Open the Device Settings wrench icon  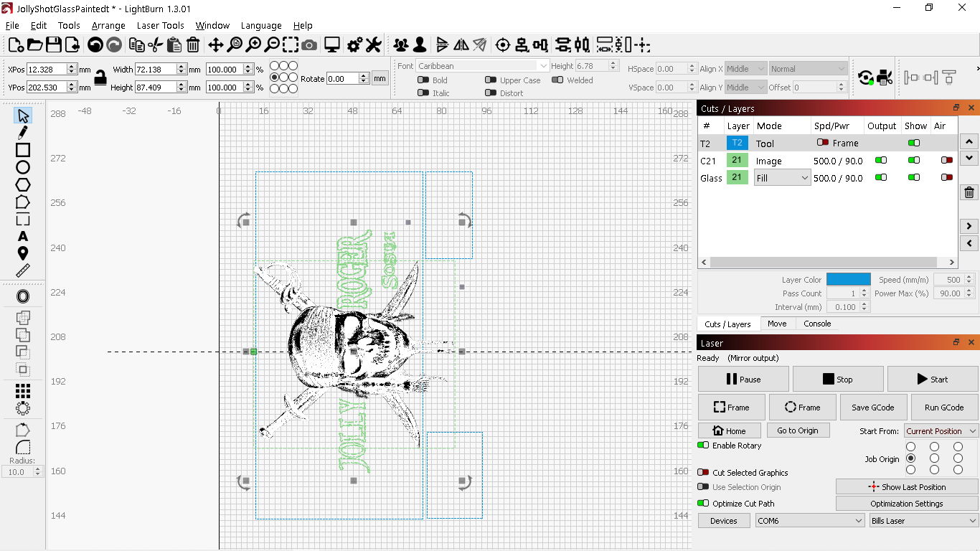[373, 45]
